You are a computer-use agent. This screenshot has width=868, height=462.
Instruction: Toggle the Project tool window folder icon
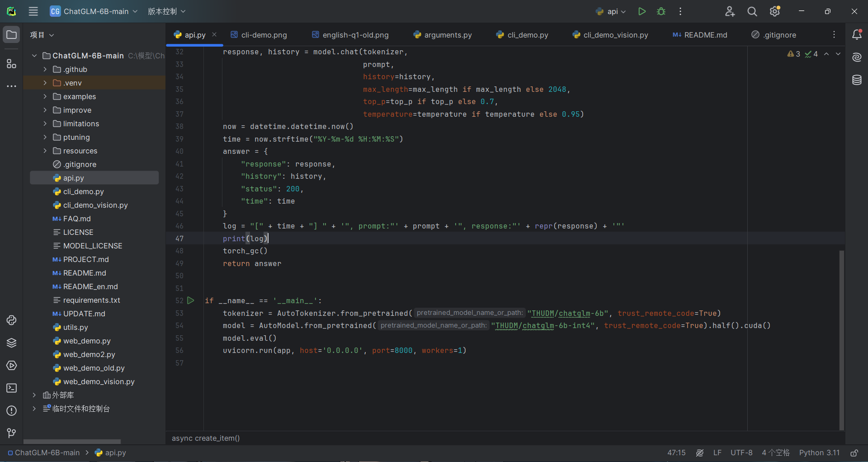pyautogui.click(x=11, y=35)
